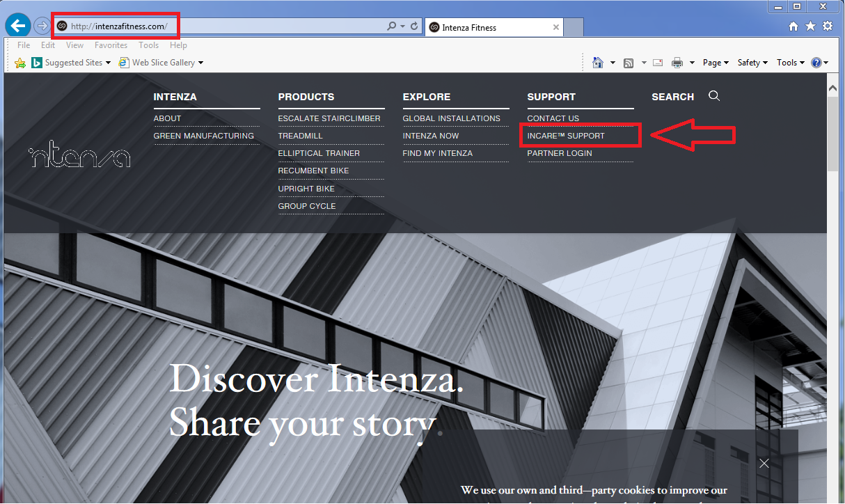This screenshot has width=845, height=504.
Task: Click the RSS feeds icon in command bar
Action: coord(629,63)
